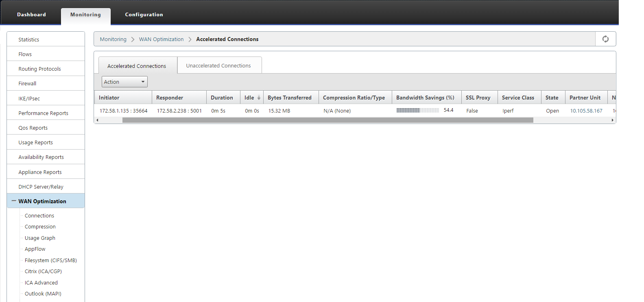Sort by Service Class column
Screen dimensions: 644x302
520,98
